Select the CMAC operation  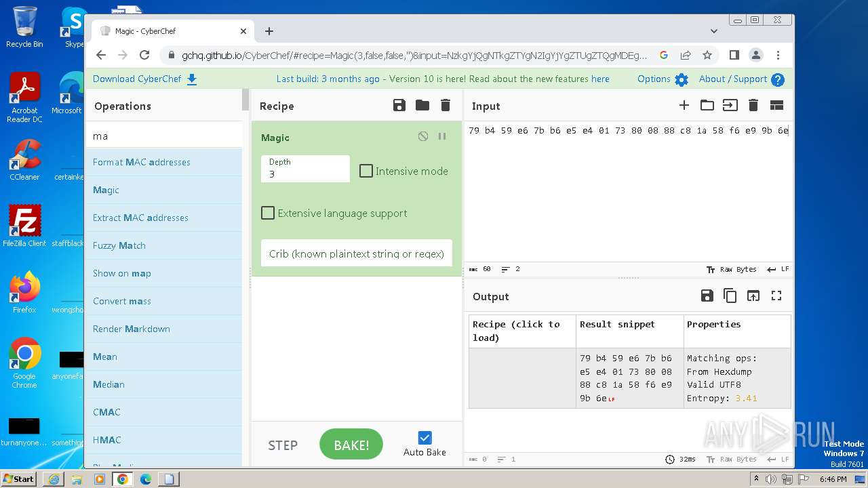coord(163,412)
